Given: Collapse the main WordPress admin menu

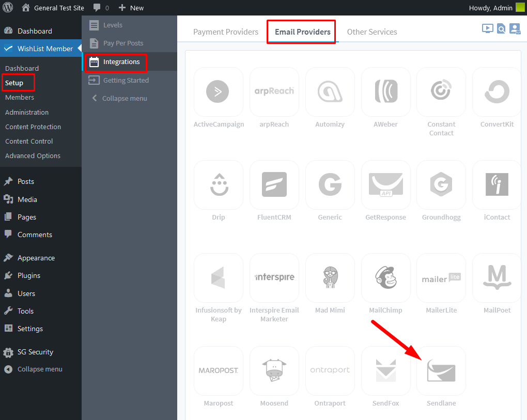Looking at the screenshot, I should 41,369.
